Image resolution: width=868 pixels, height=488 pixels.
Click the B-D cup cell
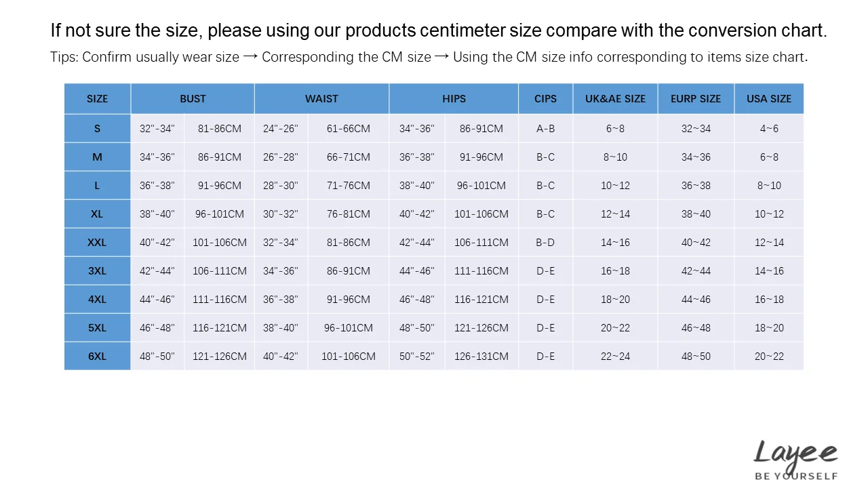[546, 242]
